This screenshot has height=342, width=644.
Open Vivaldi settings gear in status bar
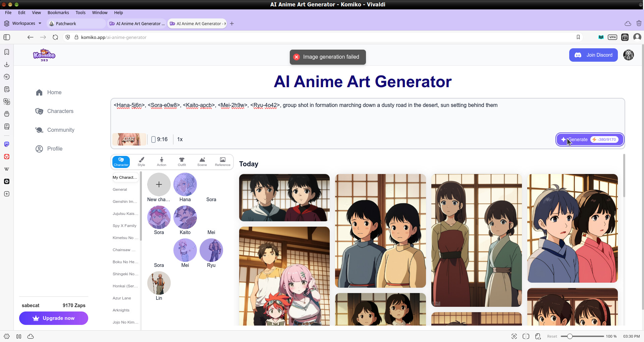7,336
